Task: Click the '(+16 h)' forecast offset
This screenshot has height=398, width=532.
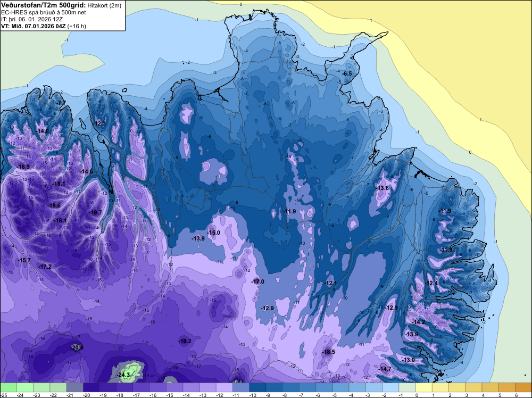Action: coord(77,26)
